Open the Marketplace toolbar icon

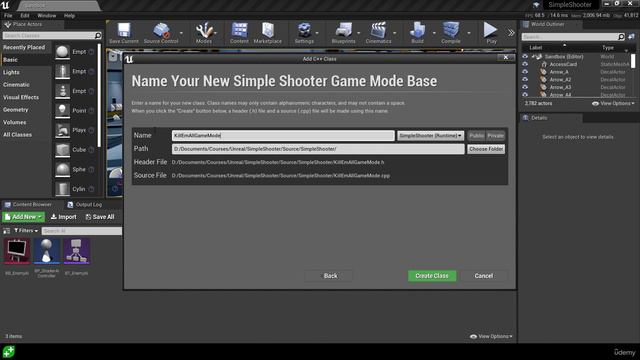coord(268,33)
